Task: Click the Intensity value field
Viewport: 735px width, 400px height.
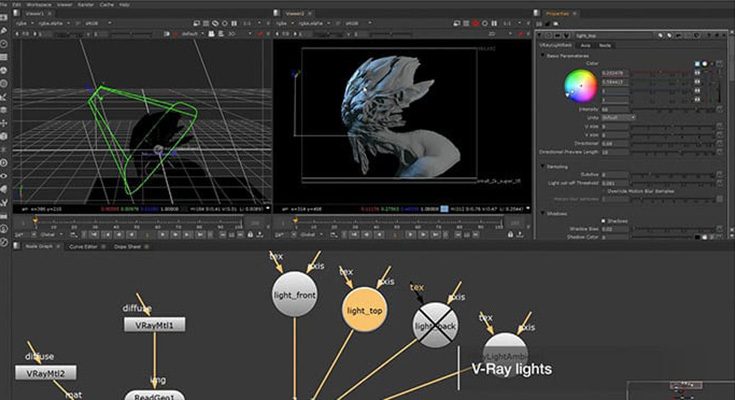Action: (615, 109)
